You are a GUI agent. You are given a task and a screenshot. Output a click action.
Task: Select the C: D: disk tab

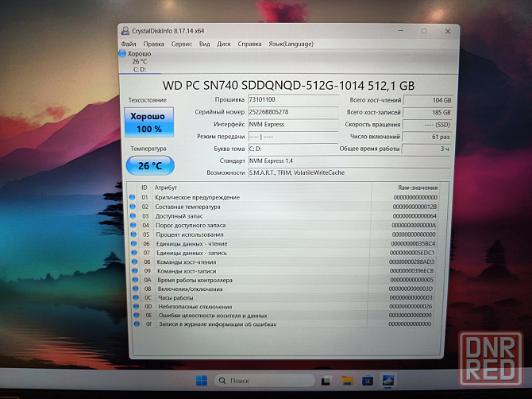point(140,61)
